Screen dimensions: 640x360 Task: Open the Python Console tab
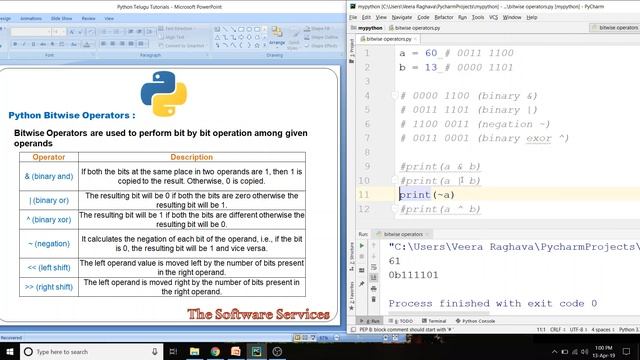pos(476,321)
